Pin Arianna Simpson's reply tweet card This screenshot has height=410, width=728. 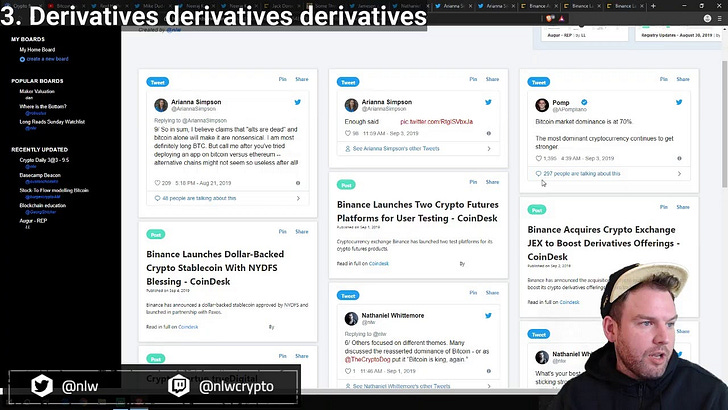click(282, 79)
